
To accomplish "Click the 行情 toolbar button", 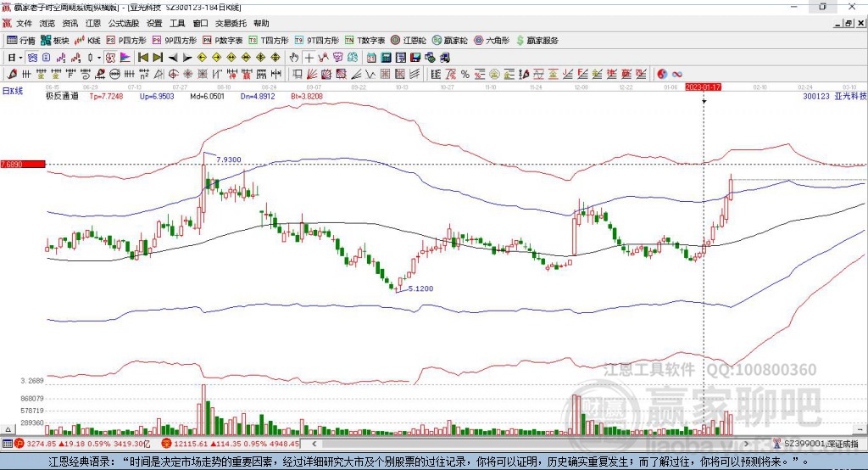I will click(21, 40).
